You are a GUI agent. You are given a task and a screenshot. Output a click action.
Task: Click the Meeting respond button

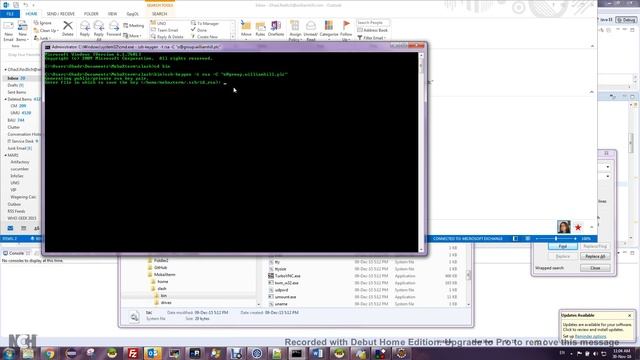click(x=133, y=26)
